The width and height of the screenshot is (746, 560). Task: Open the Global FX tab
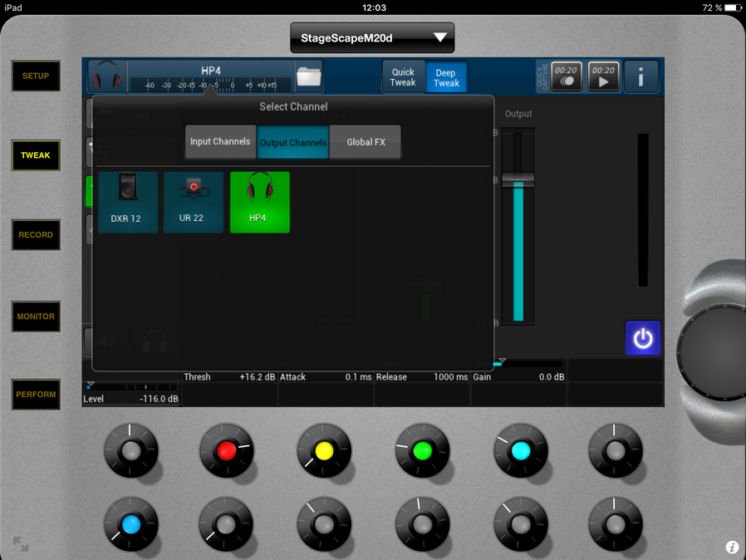coord(366,142)
